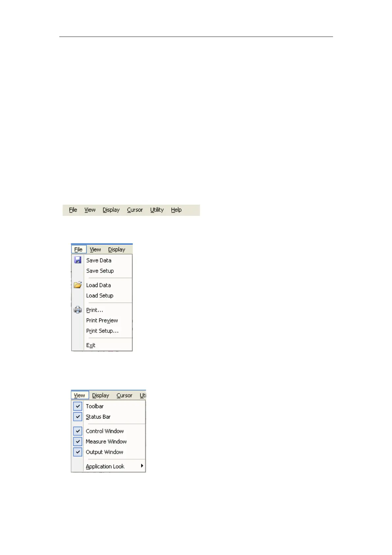This screenshot has height=555, width=392.
Task: Open Cursor in the menu bar containing Help
Action: 135,210
